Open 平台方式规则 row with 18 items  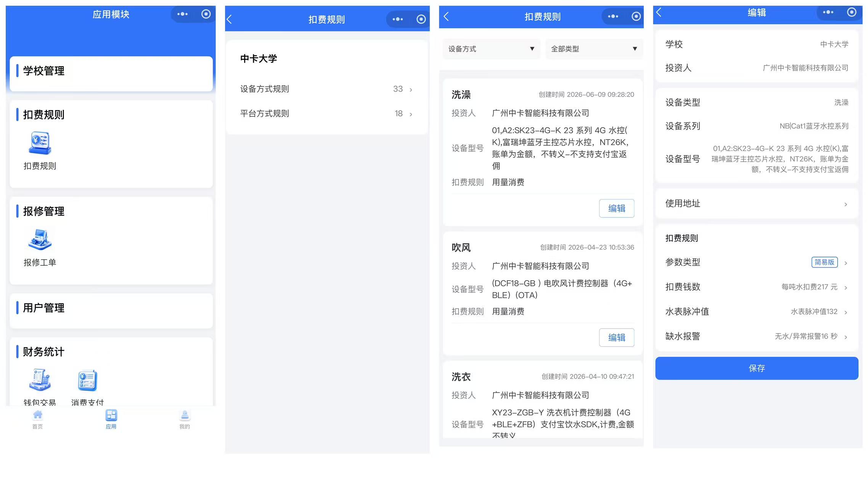(326, 114)
